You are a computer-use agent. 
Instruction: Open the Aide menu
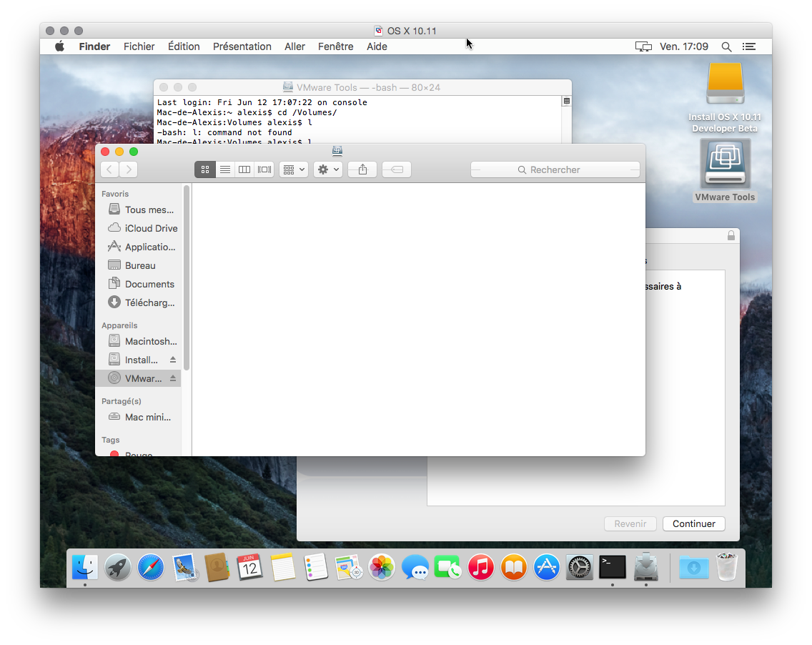(x=377, y=46)
